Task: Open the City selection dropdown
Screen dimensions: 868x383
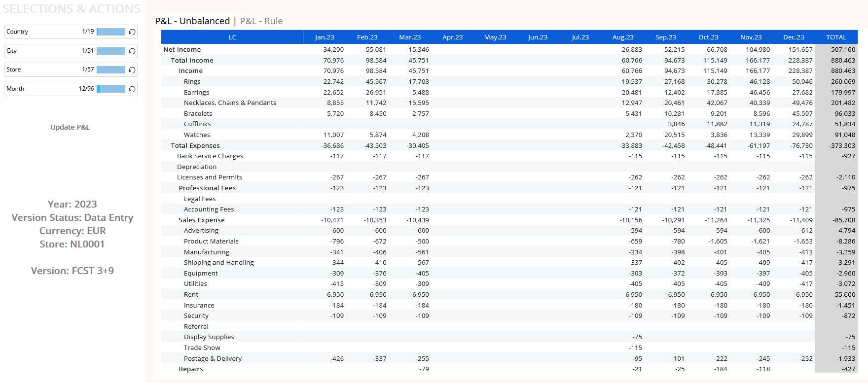Action: tap(71, 51)
